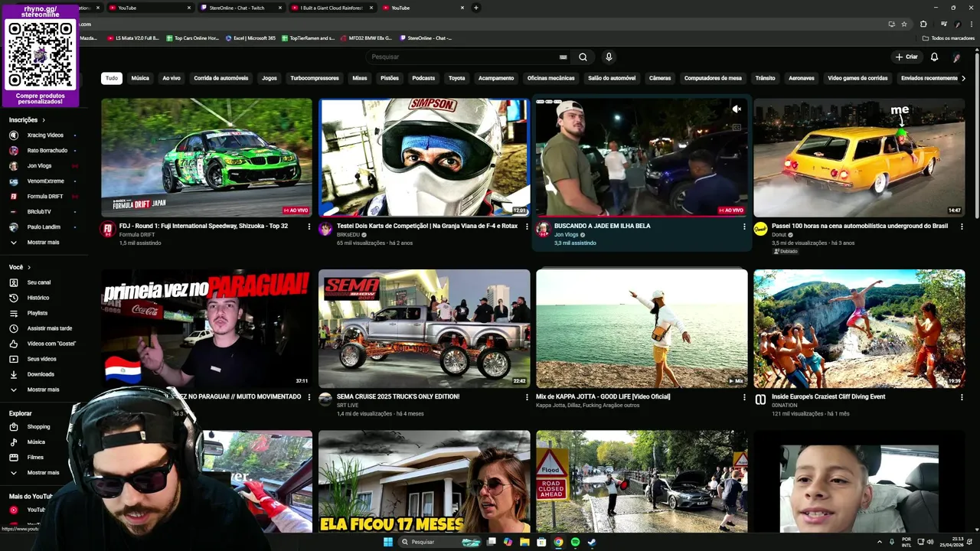Expand Mostrar mais under Explorar
The height and width of the screenshot is (551, 980).
click(43, 472)
